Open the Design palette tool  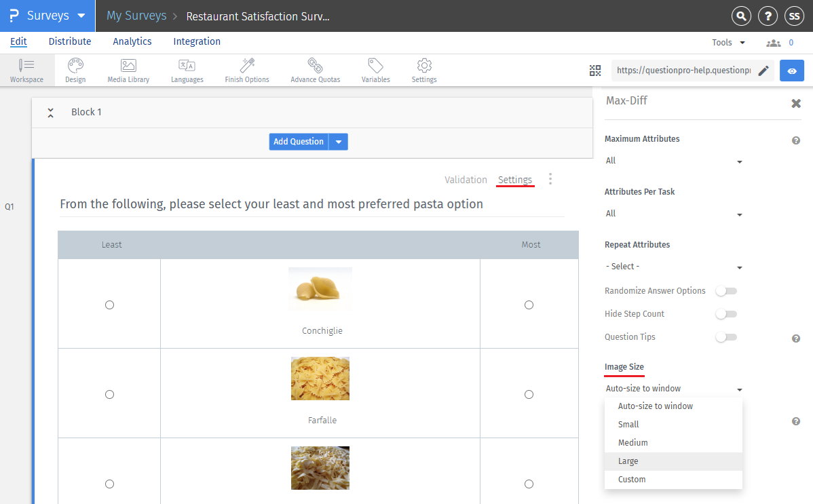tap(75, 70)
